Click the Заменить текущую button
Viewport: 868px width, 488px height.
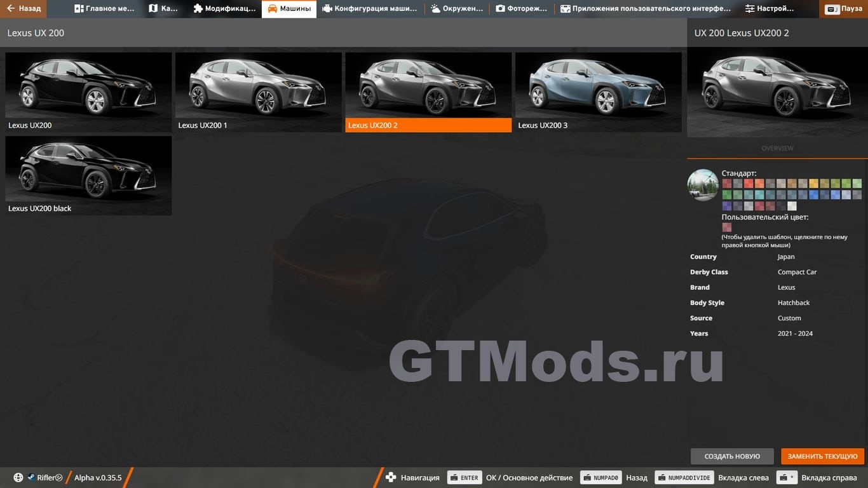coord(823,456)
